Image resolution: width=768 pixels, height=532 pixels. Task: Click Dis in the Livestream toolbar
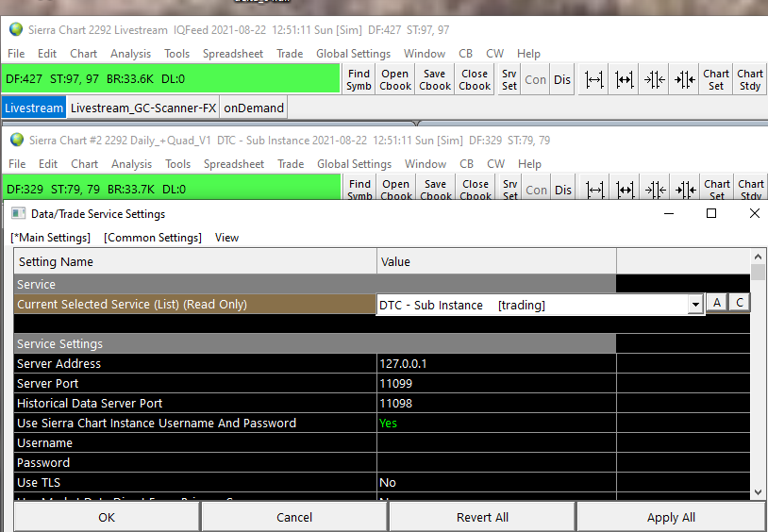click(x=561, y=79)
